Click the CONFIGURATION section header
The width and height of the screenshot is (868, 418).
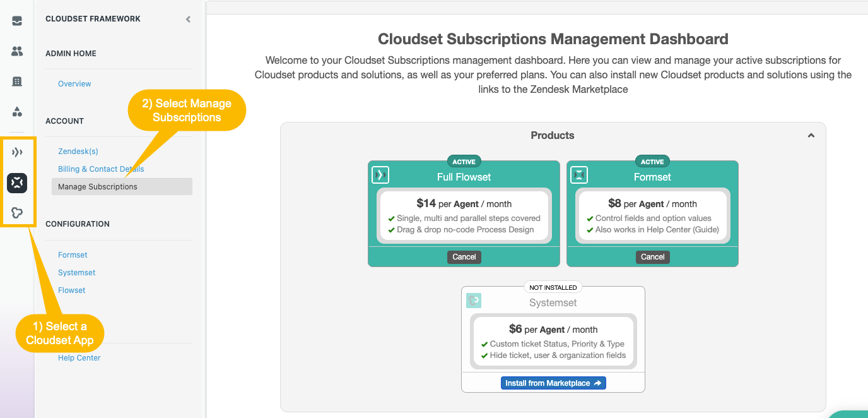click(78, 224)
